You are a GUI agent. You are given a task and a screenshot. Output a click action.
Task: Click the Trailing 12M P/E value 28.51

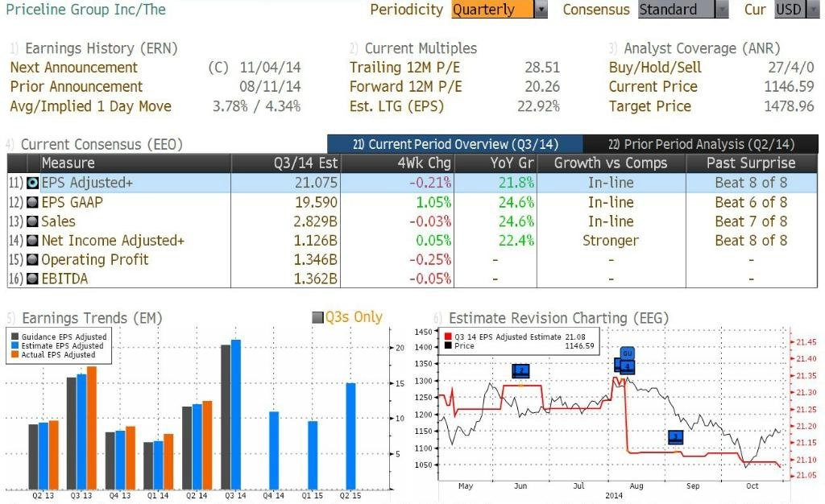coord(542,68)
